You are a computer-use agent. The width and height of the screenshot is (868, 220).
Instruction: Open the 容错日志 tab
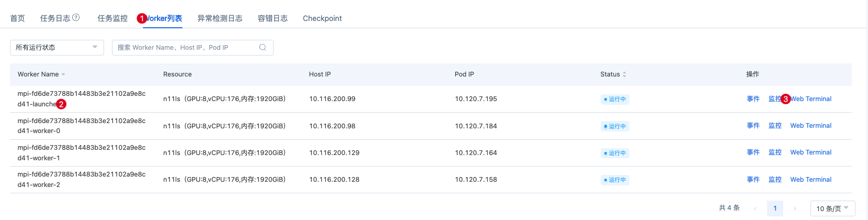click(273, 18)
